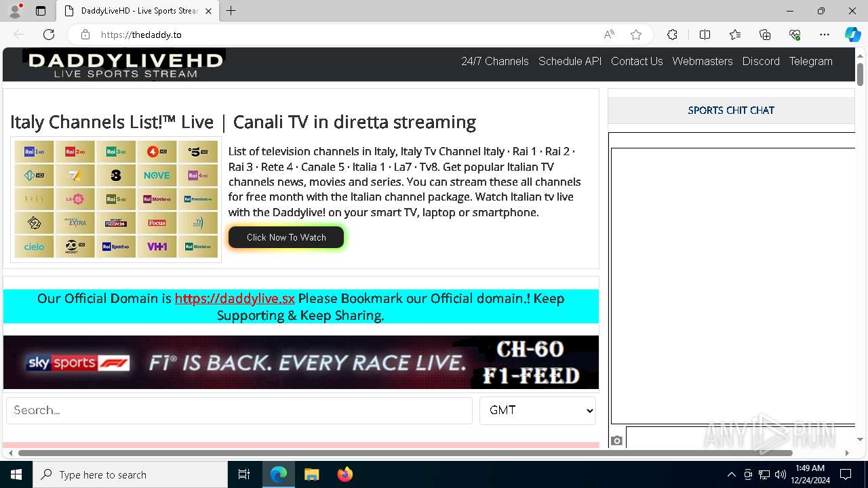Click the scroll right arrow
868x488 pixels.
(x=847, y=453)
